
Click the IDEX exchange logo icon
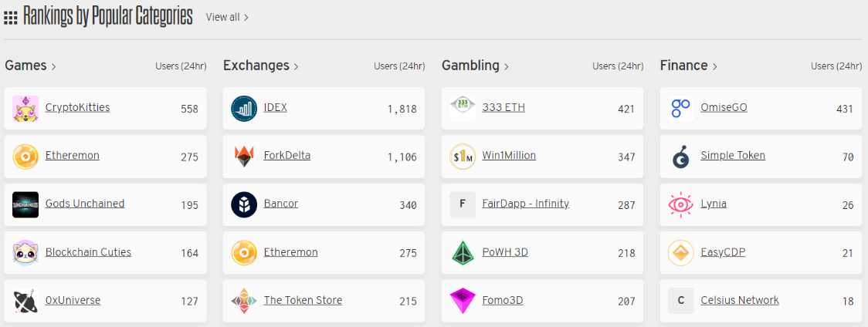pyautogui.click(x=244, y=109)
